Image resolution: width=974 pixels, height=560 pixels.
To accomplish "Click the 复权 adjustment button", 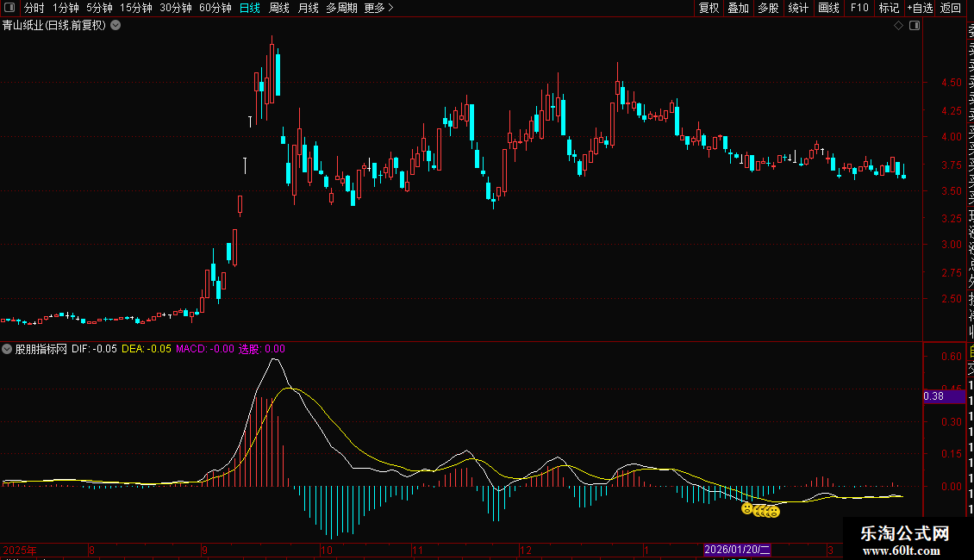I will (709, 8).
